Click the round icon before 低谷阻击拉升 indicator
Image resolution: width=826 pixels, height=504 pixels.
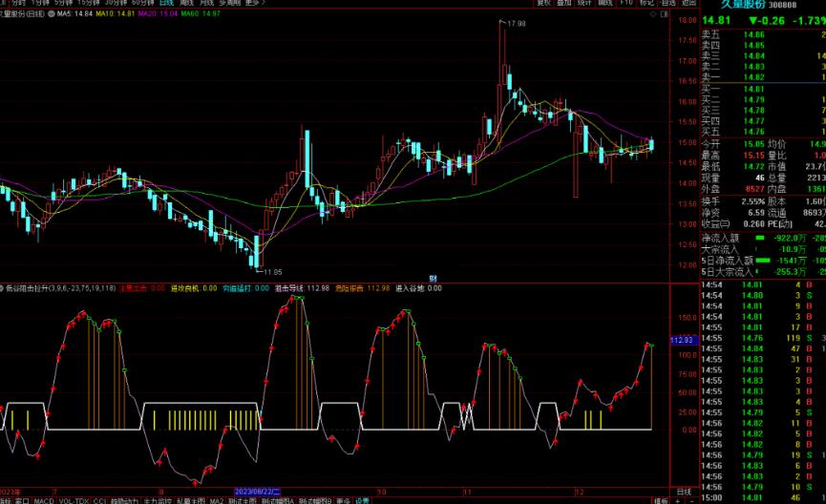[2, 288]
